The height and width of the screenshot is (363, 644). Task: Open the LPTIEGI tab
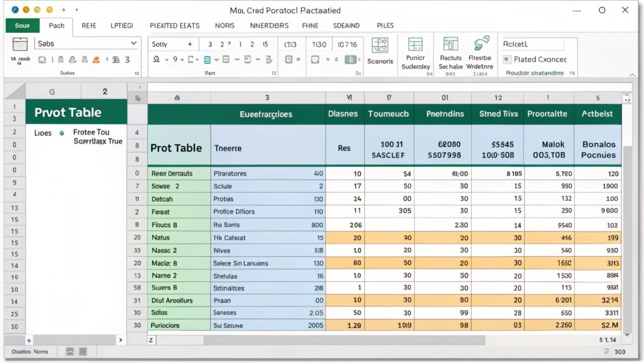click(x=121, y=25)
